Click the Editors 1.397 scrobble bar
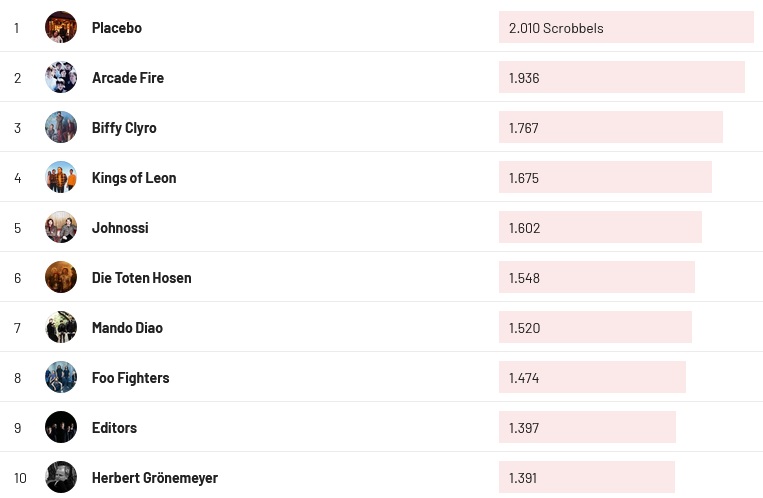This screenshot has height=498, width=763. point(587,428)
